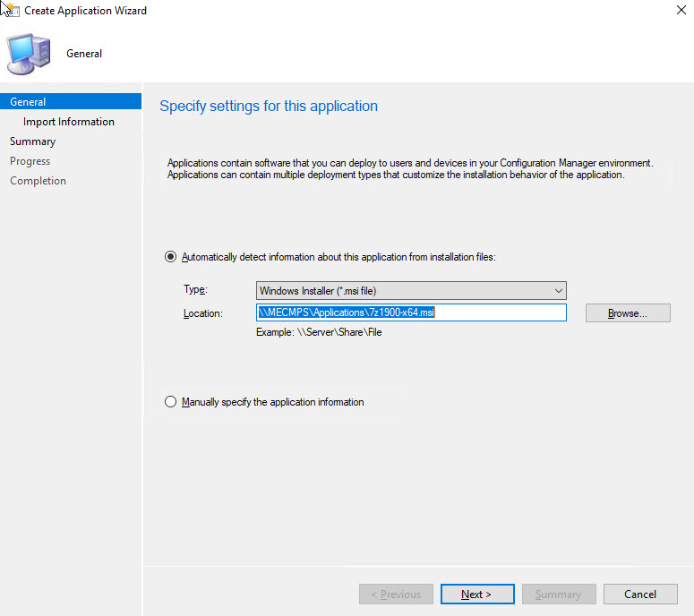
Task: Click the computer icon in the wizard header
Action: pos(30,54)
